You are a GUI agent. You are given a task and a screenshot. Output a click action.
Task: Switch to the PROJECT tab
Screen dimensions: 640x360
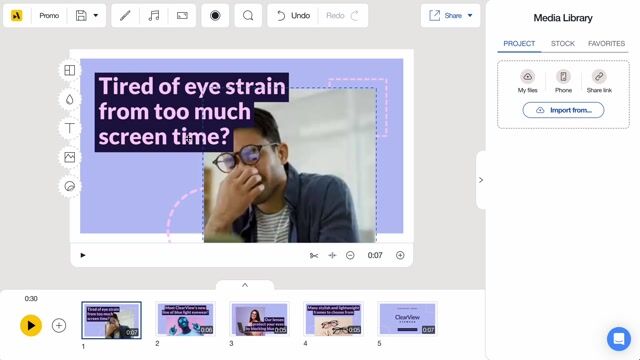pos(519,43)
